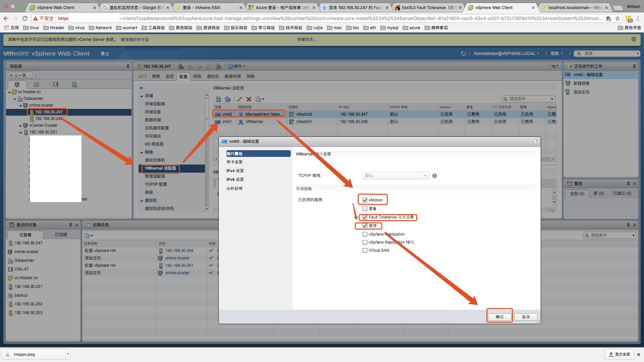Image resolution: width=644 pixels, height=362 pixels.
Task: Click 取消 to cancel the dialog
Action: click(526, 317)
